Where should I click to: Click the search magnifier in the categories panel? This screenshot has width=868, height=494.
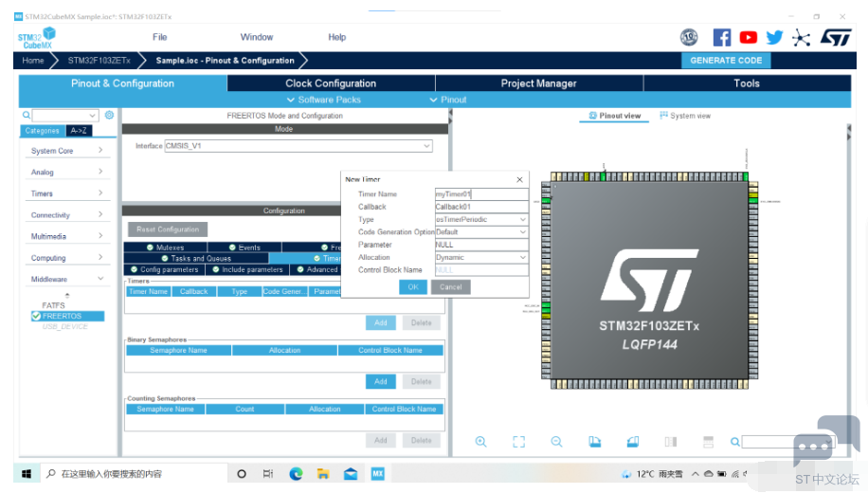click(26, 115)
